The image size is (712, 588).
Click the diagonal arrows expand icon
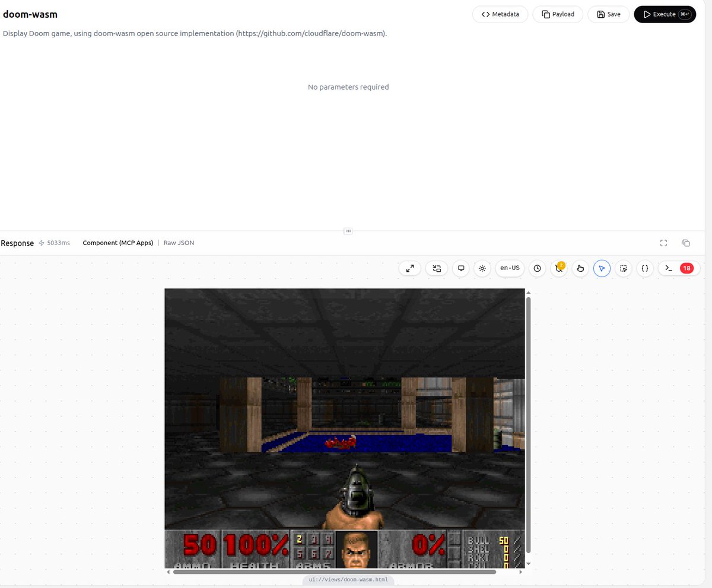410,268
